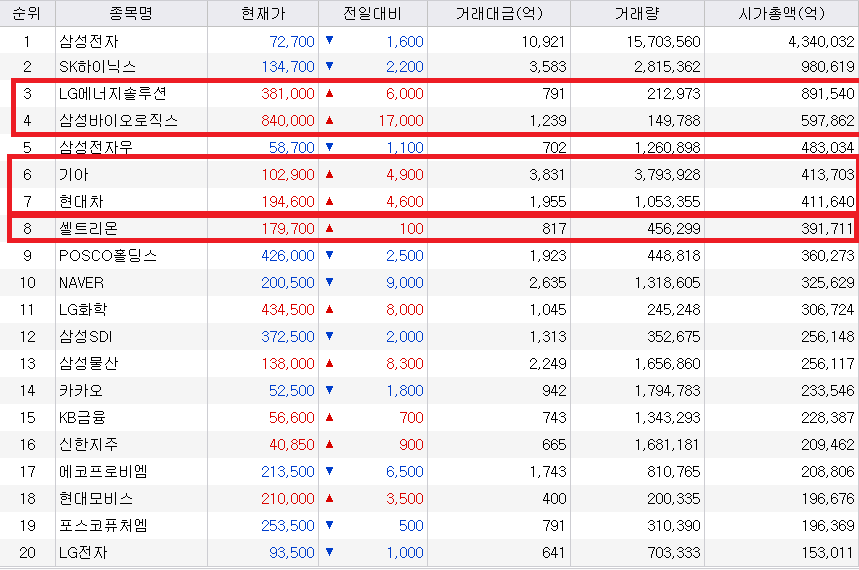Select the 포스코퓨처엠 stock name
Screen dimensions: 859x570
click(x=103, y=525)
